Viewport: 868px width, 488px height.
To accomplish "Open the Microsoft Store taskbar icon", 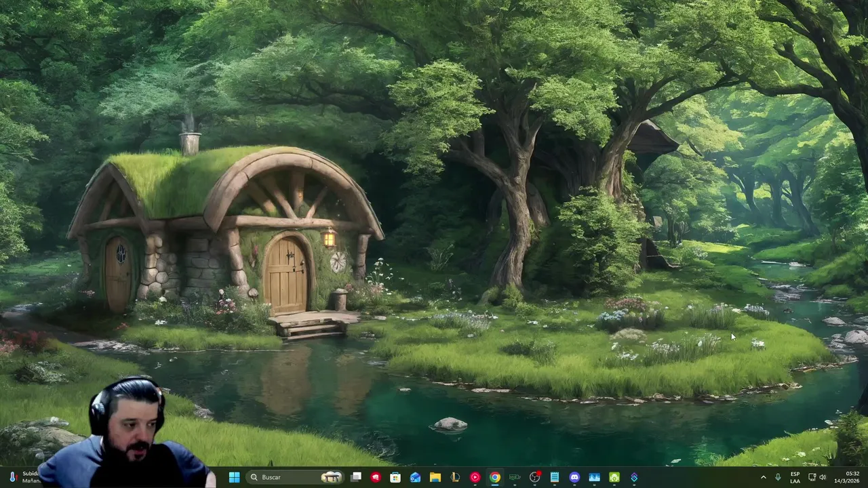I will tap(395, 477).
